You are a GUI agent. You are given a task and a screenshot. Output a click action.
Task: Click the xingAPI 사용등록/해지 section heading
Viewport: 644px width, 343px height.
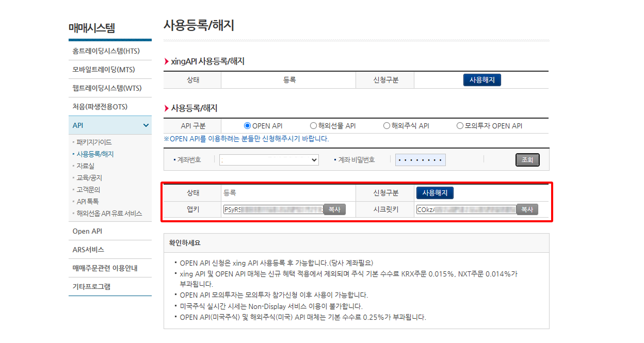(207, 61)
